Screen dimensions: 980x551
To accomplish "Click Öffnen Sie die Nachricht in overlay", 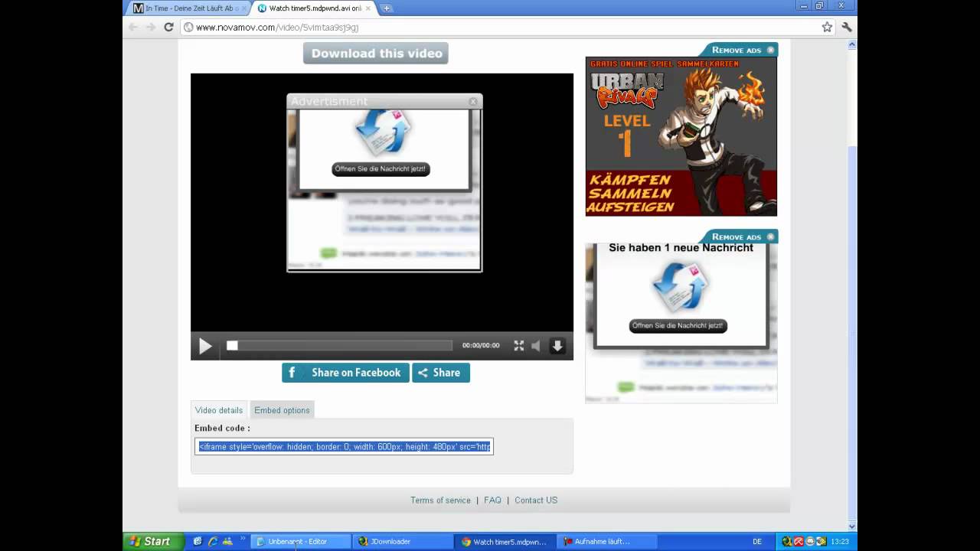I will (381, 169).
